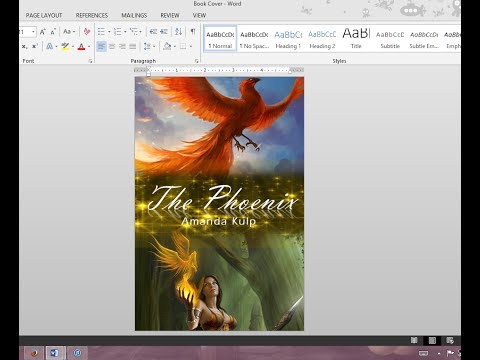
Task: Toggle Align Left paragraph alignment
Action: click(101, 46)
